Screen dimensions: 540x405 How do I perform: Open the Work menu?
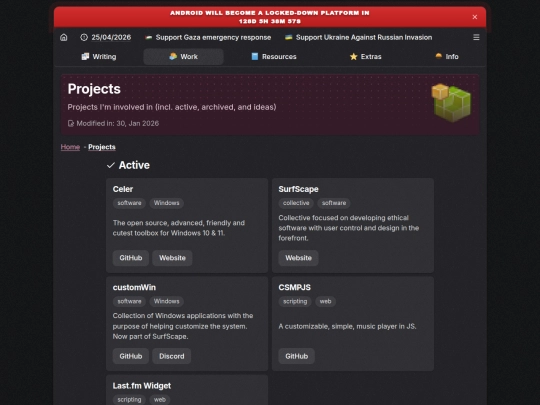tap(184, 56)
